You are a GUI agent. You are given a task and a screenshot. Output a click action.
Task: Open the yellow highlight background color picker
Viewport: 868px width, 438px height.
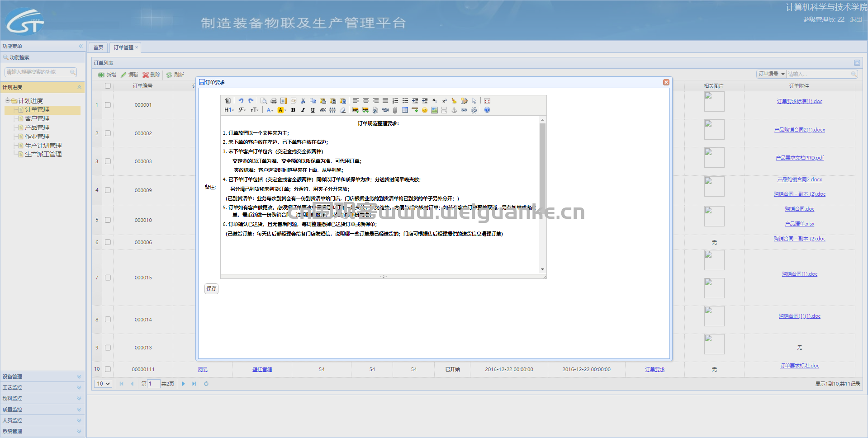(x=282, y=110)
